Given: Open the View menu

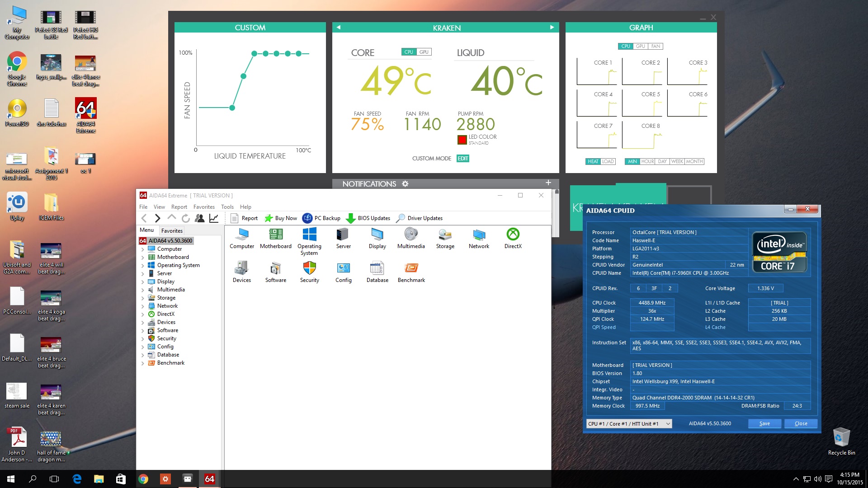Looking at the screenshot, I should click(159, 207).
